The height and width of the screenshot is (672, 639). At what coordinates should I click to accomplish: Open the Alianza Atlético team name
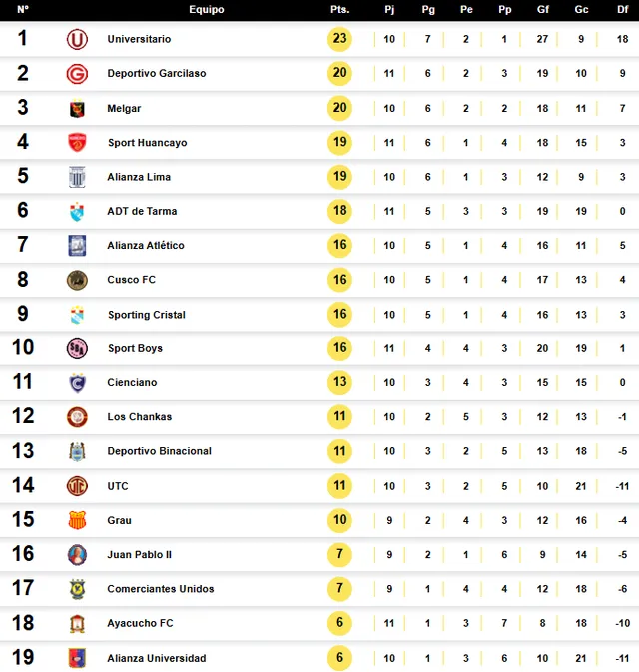pos(146,246)
